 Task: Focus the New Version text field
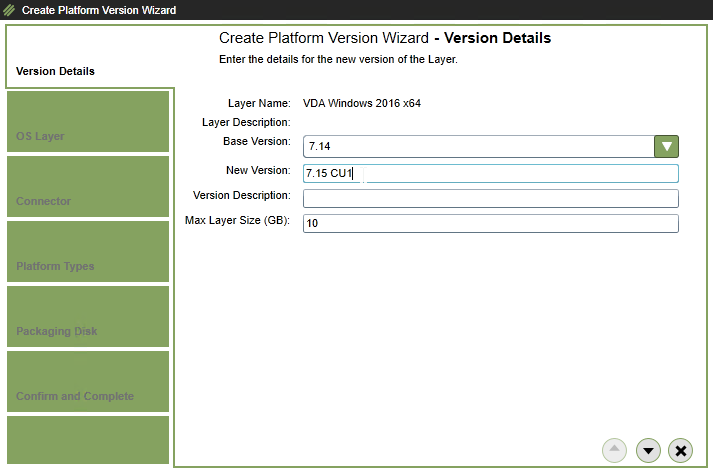click(490, 173)
